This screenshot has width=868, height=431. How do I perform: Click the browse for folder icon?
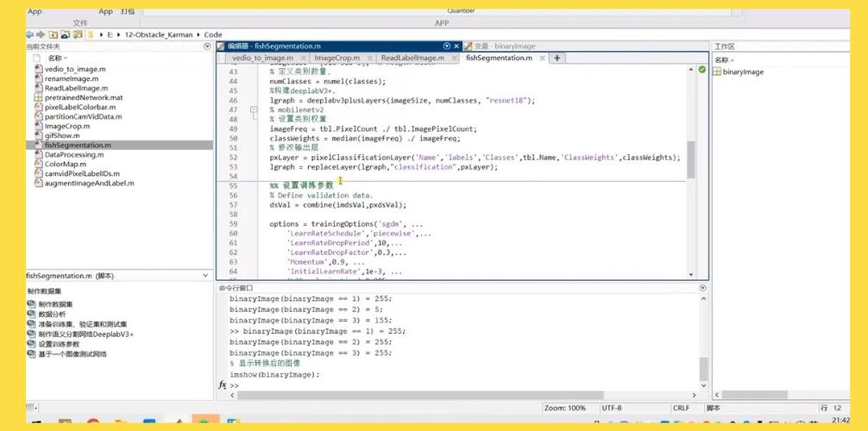(65, 34)
